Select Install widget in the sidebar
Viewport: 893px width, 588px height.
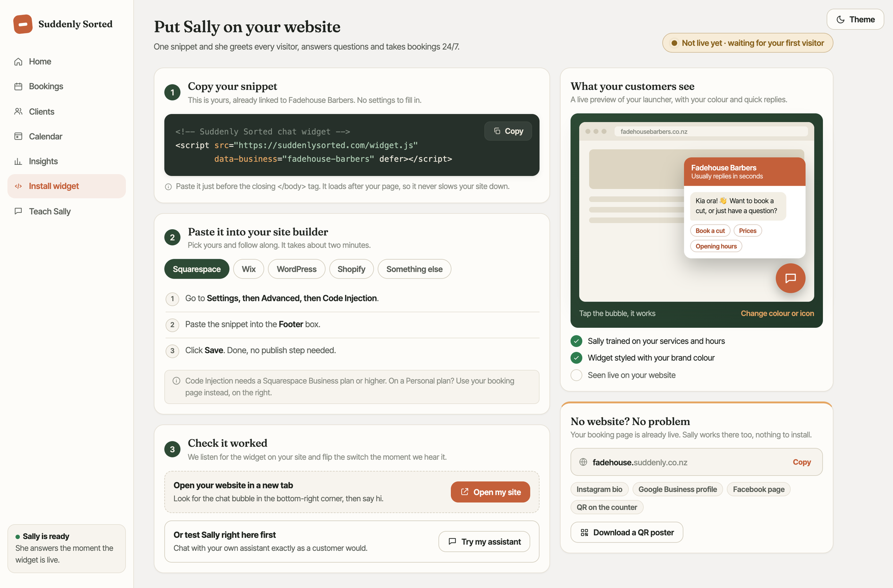[x=67, y=186]
